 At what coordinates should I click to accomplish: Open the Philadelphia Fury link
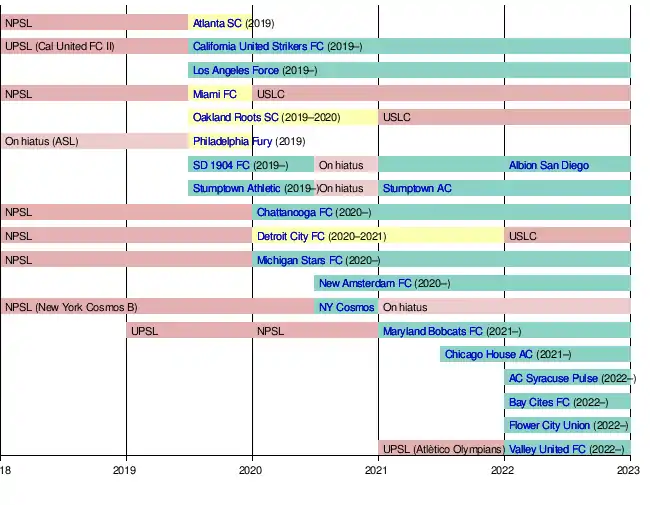[x=233, y=142]
